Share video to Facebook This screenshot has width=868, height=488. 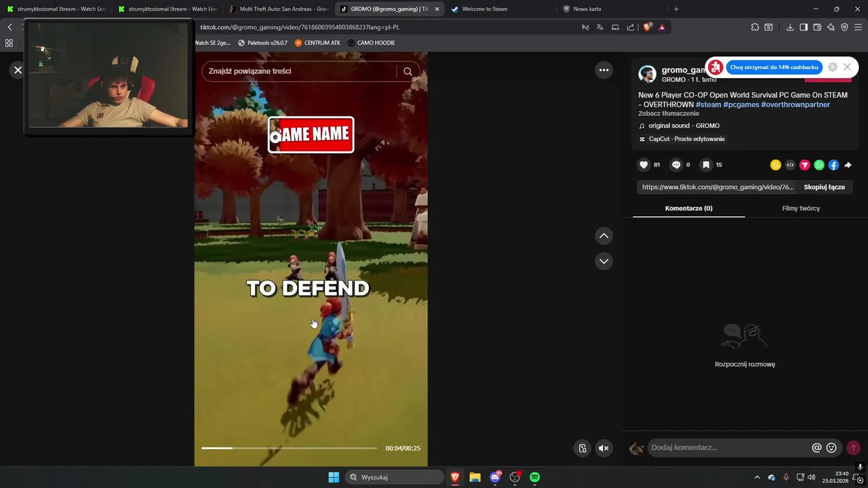(833, 165)
